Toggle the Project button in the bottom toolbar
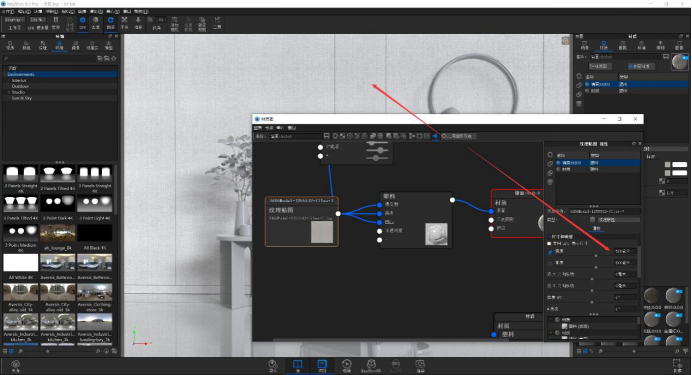This screenshot has height=375, width=692. pyautogui.click(x=322, y=366)
